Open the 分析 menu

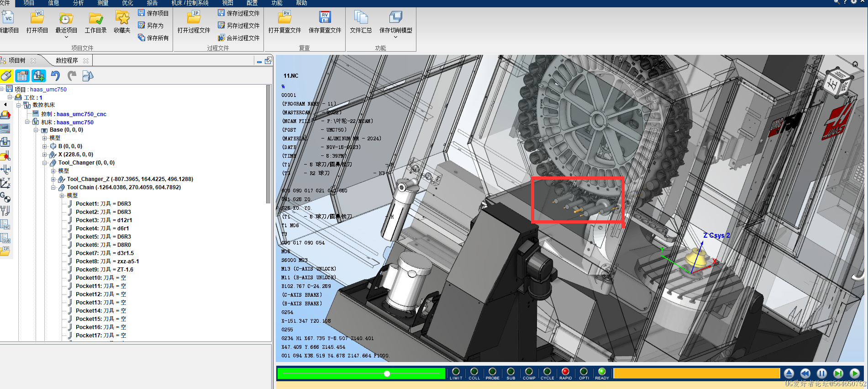click(x=79, y=3)
